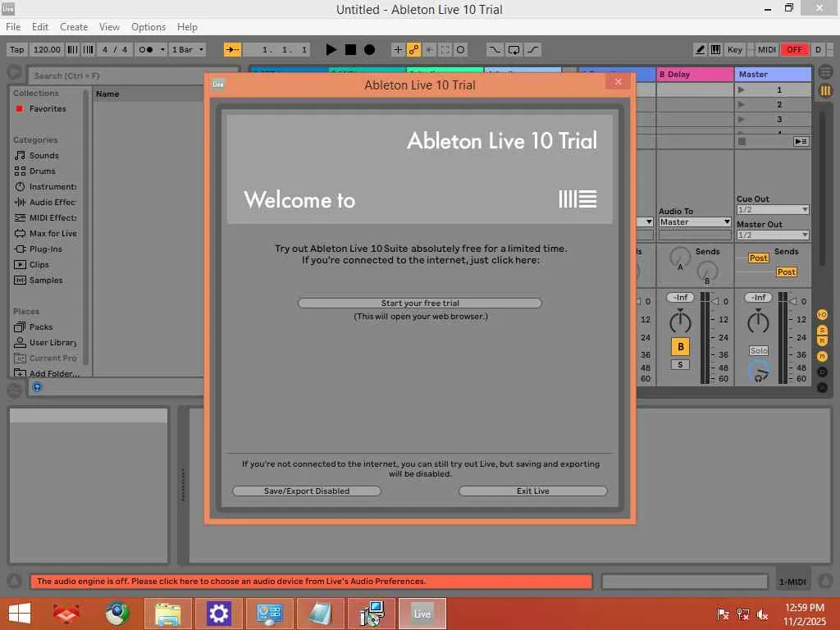Select Plug-Ins category in browser
This screenshot has height=630, width=840.
point(46,249)
